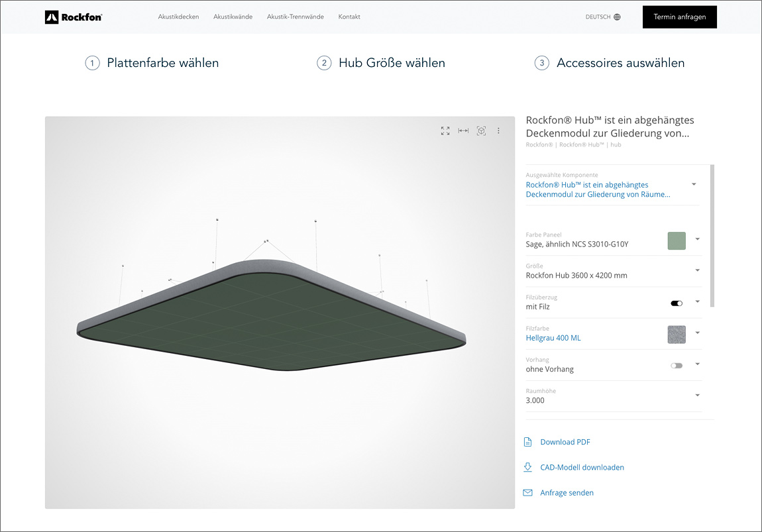Click the Sage green panel colour swatch
Image resolution: width=762 pixels, height=532 pixels.
[x=677, y=241]
